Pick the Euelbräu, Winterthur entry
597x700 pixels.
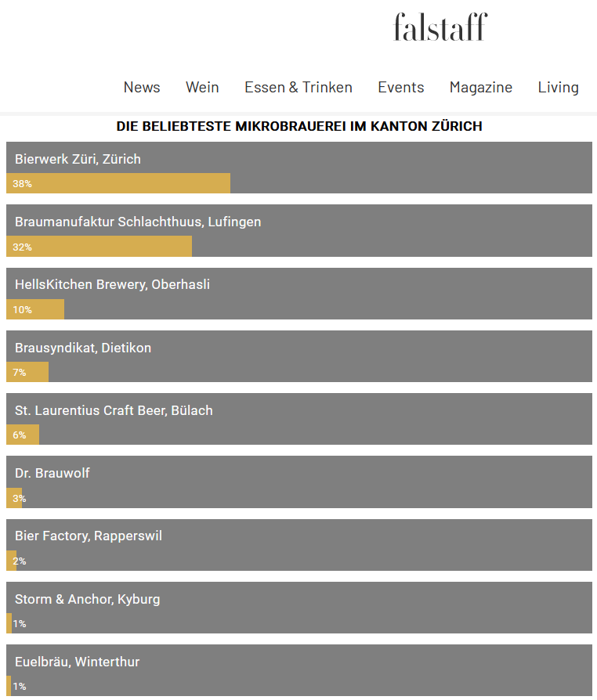click(x=77, y=662)
